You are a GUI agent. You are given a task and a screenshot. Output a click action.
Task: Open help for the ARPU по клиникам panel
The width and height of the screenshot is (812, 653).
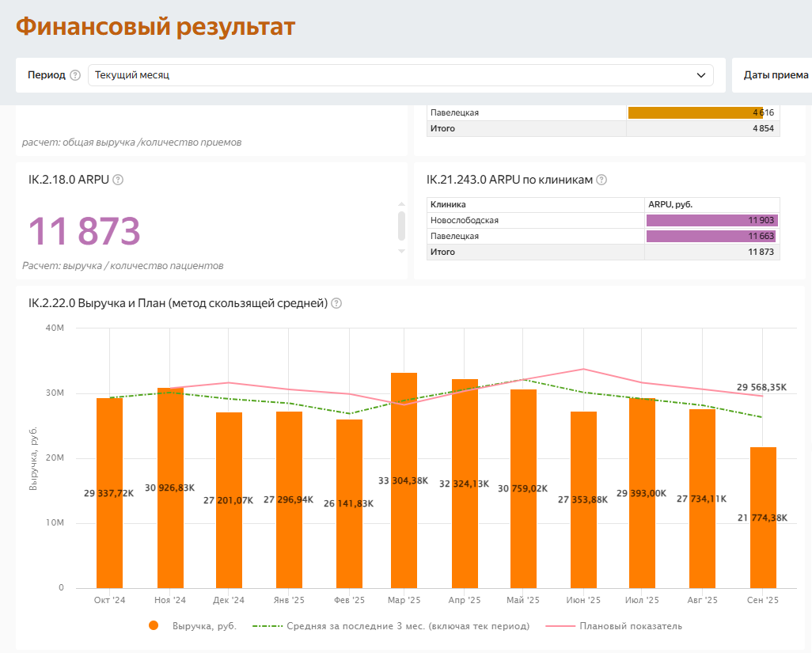601,180
